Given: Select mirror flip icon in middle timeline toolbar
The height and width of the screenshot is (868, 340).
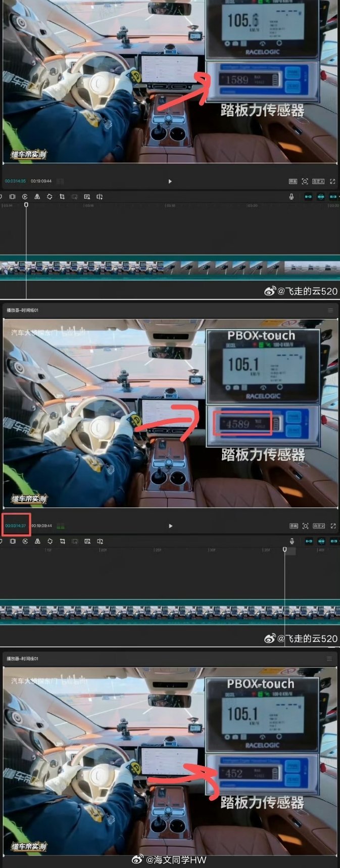Looking at the screenshot, I should coord(37,541).
